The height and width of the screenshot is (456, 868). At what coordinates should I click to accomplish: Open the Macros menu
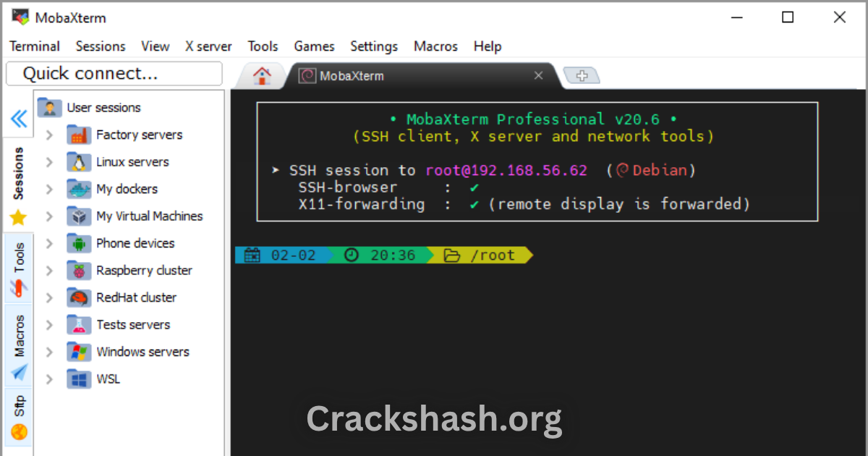point(435,46)
